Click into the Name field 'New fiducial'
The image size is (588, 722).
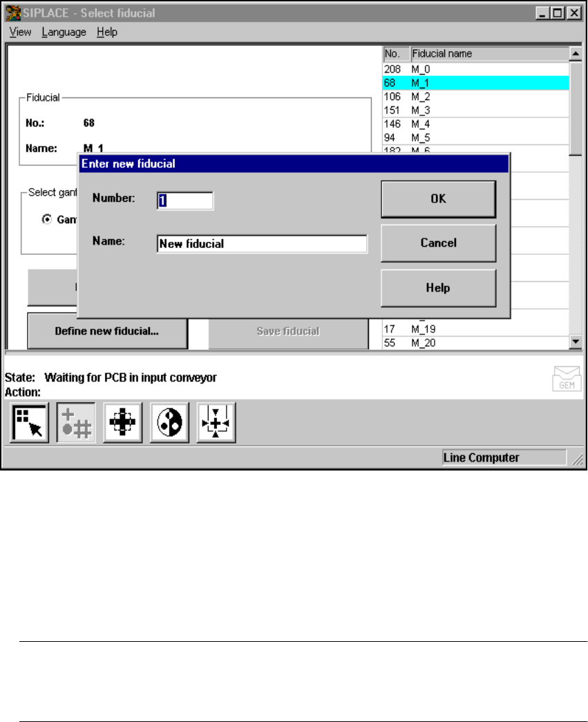click(262, 244)
